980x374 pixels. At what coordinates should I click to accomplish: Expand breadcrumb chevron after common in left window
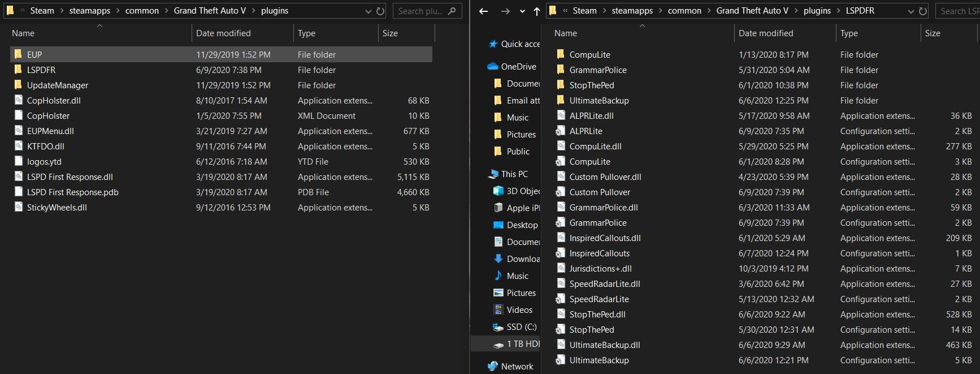click(x=167, y=11)
